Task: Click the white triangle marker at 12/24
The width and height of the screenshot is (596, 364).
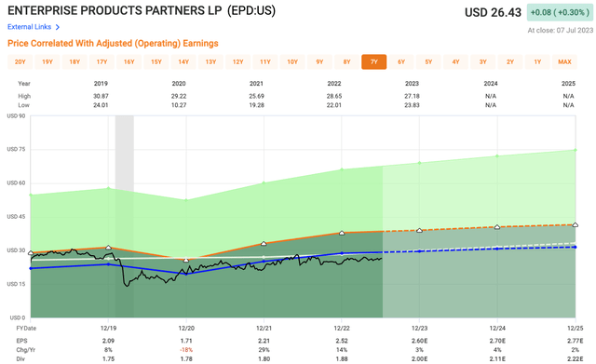Action: click(497, 227)
